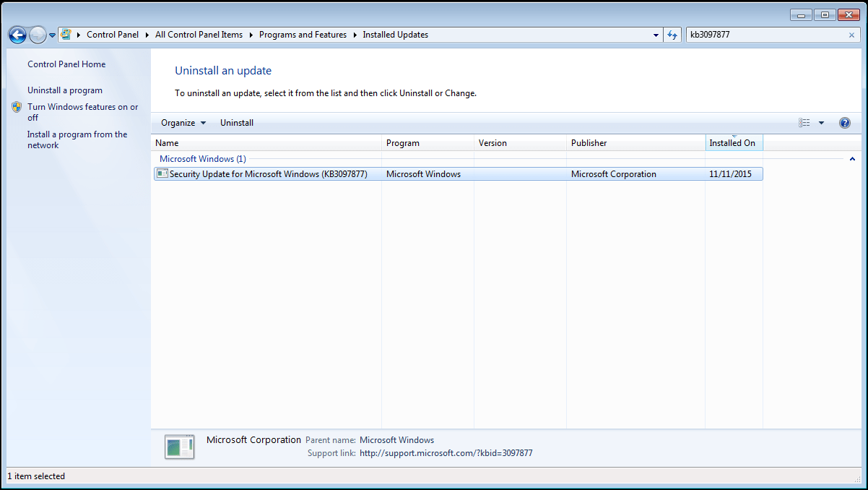Open Install a program from the network
The image size is (868, 490).
(77, 139)
